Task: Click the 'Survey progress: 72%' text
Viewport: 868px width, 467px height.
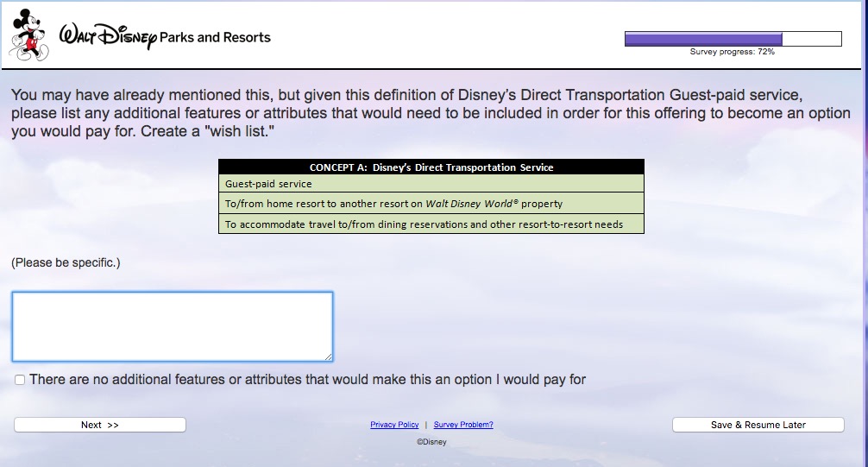Action: coord(732,52)
